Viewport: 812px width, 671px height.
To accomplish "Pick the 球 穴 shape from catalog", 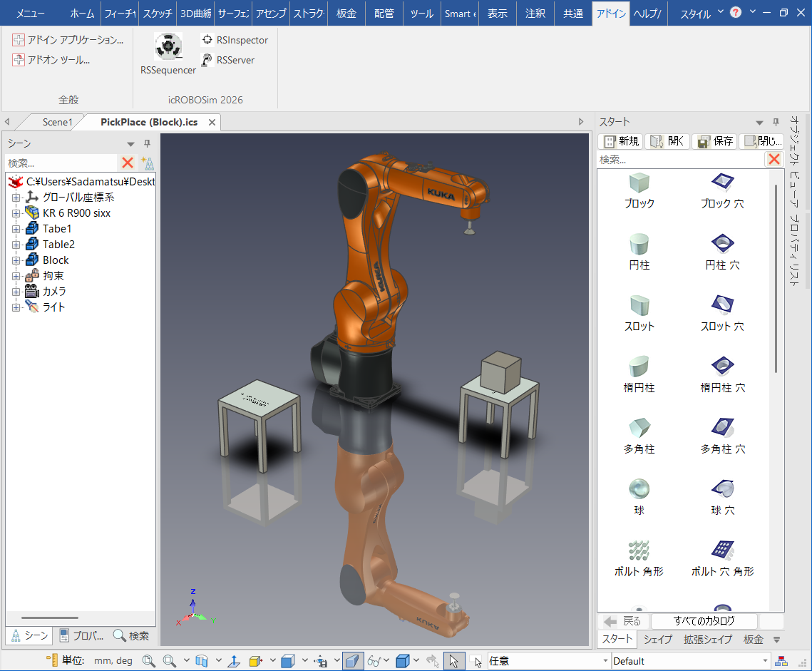I will [722, 497].
